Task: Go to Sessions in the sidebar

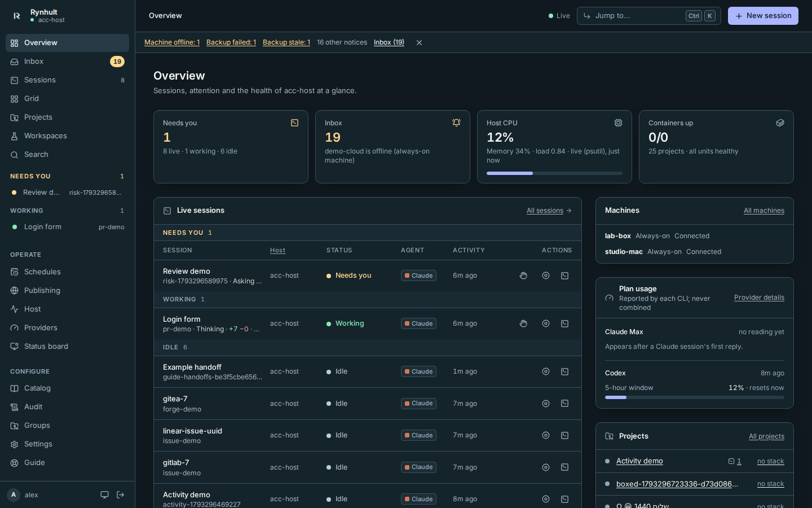Action: [67, 80]
